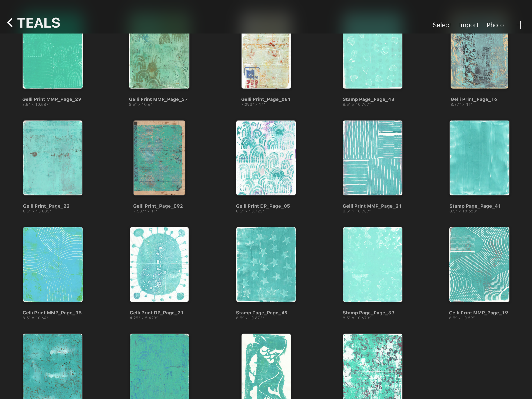The height and width of the screenshot is (399, 532).
Task: Open the Gelli Print_Page_081 artwork
Action: pyautogui.click(x=266, y=61)
